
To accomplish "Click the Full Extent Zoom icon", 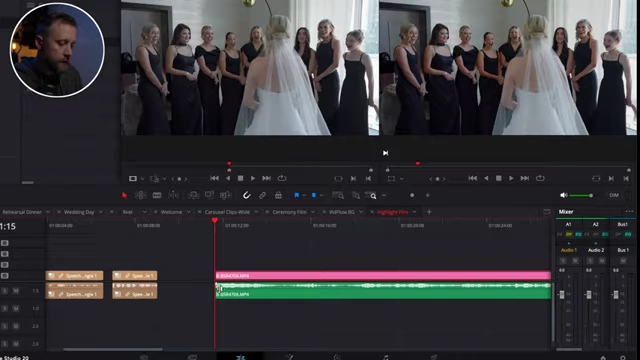I will pyautogui.click(x=338, y=195).
